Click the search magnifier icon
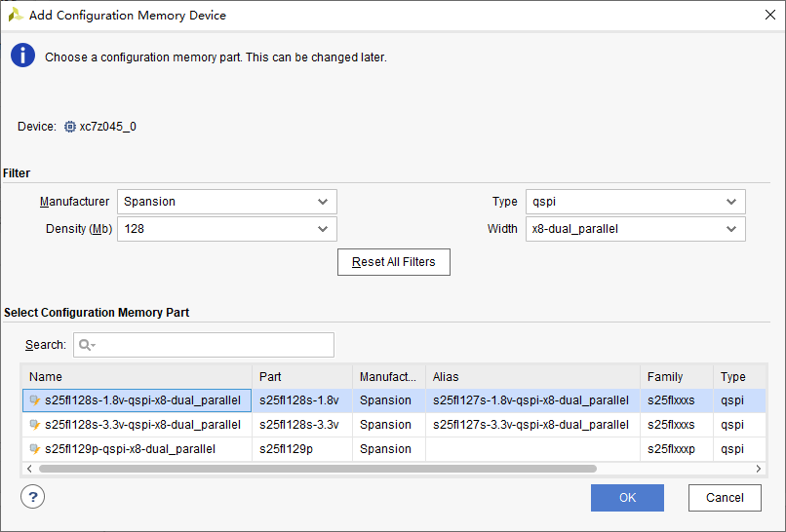This screenshot has height=532, width=786. pos(85,345)
